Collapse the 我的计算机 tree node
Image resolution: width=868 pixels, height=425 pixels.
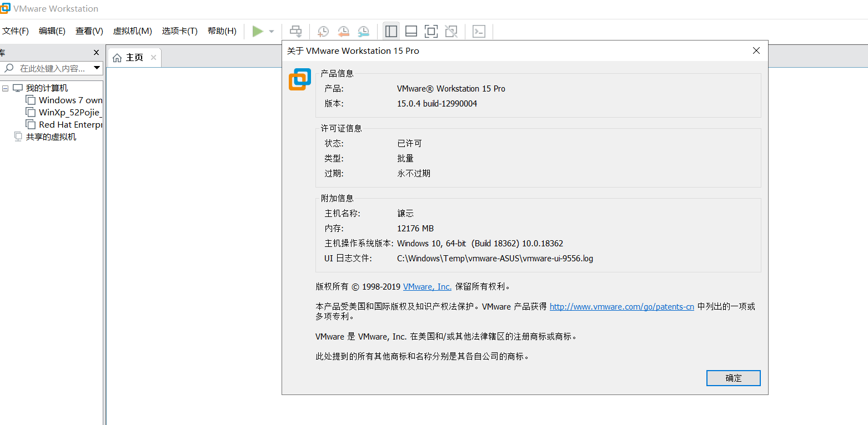pyautogui.click(x=5, y=88)
